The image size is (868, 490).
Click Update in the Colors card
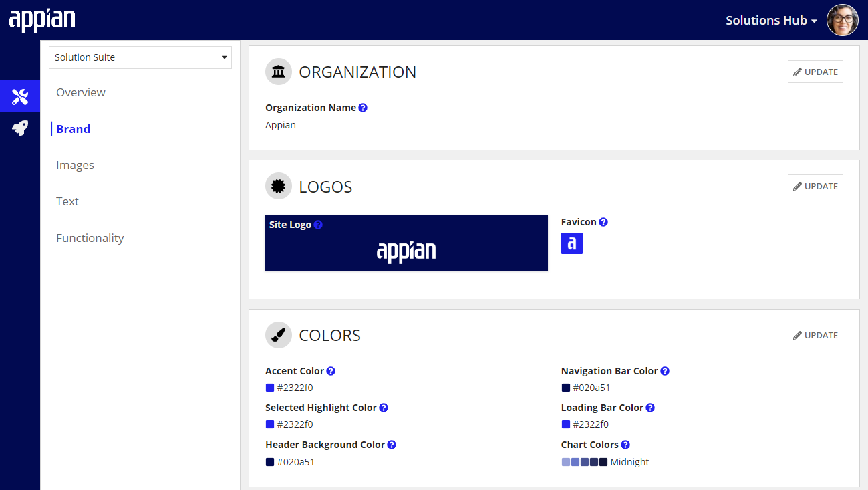coord(815,335)
